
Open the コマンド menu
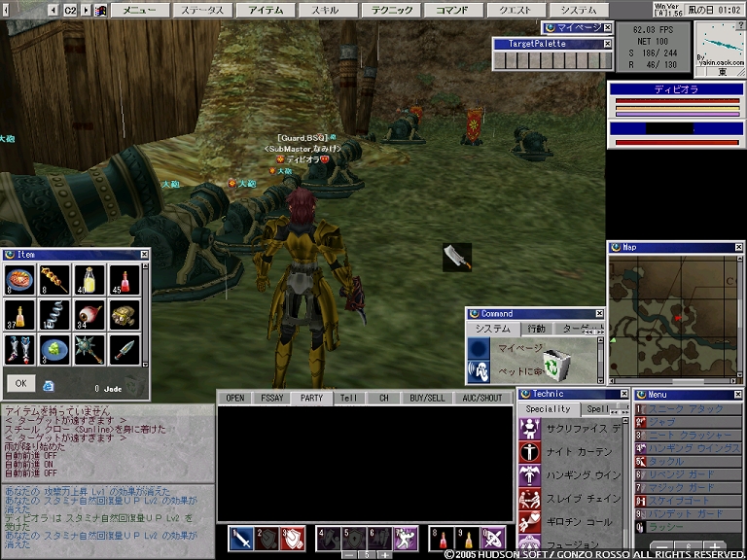click(x=453, y=10)
